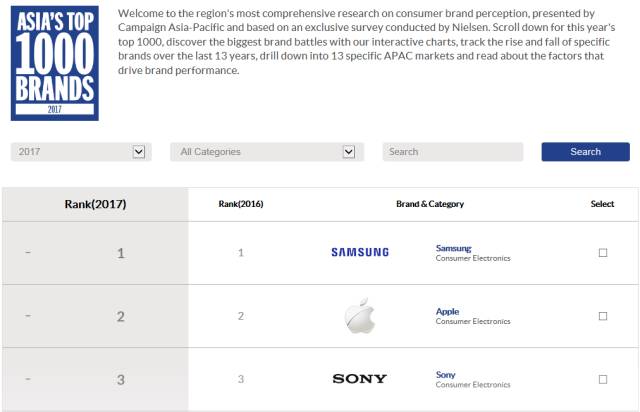This screenshot has height=412, width=640.
Task: Click the Rank(2016) column header
Action: 241,204
